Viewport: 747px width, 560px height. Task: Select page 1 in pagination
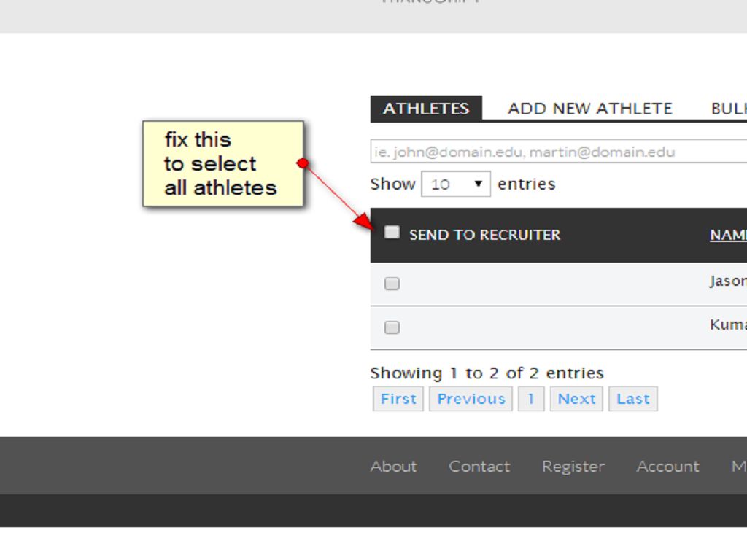[531, 399]
